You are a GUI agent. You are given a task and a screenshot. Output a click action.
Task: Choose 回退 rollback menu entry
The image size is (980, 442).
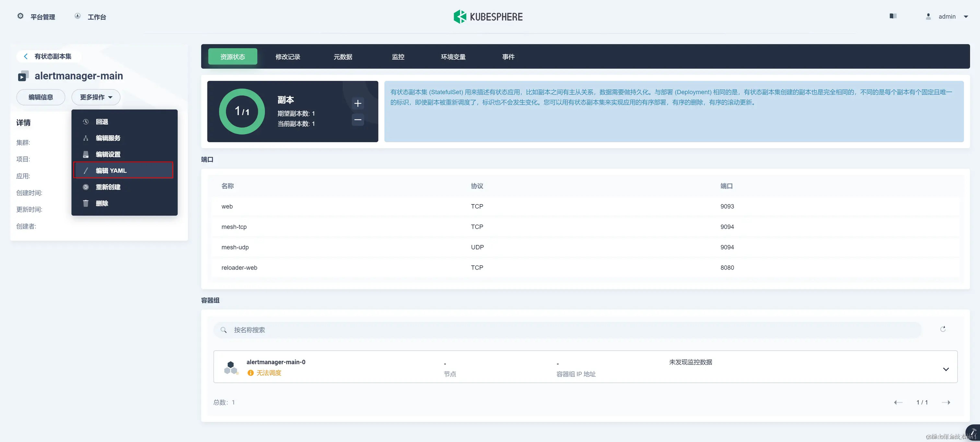[101, 122]
